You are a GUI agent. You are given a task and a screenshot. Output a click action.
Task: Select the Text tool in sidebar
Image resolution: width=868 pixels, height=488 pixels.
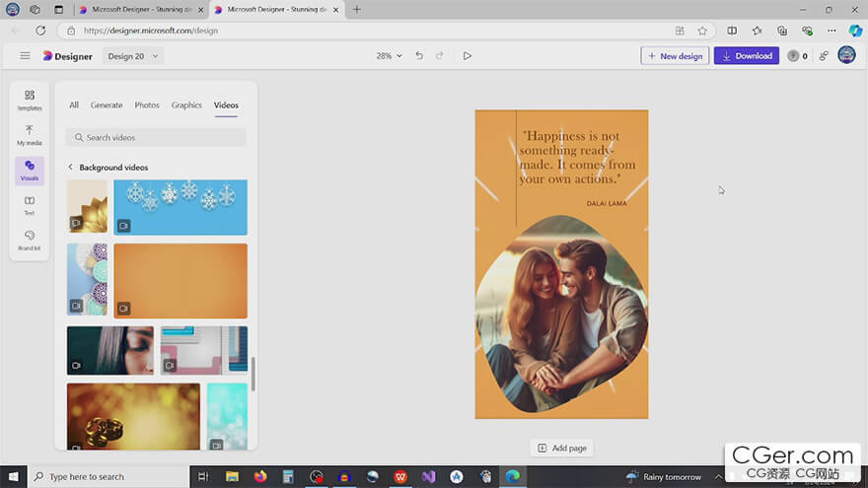(x=30, y=204)
